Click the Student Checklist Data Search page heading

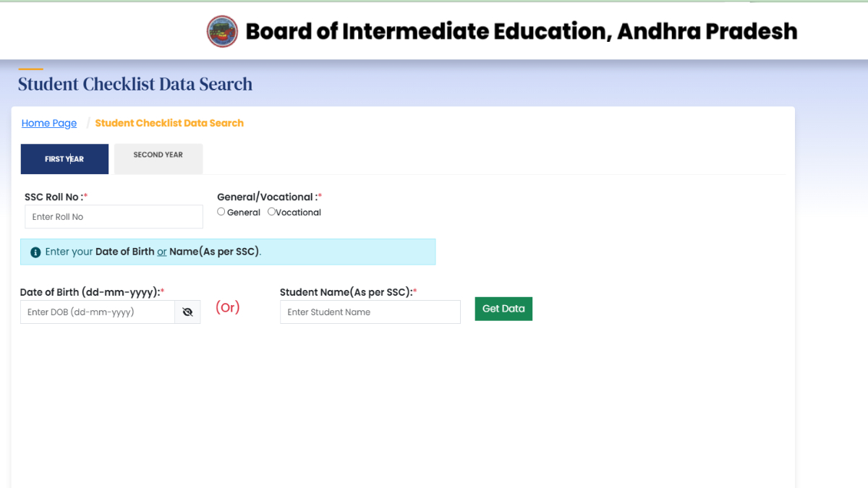pos(135,84)
